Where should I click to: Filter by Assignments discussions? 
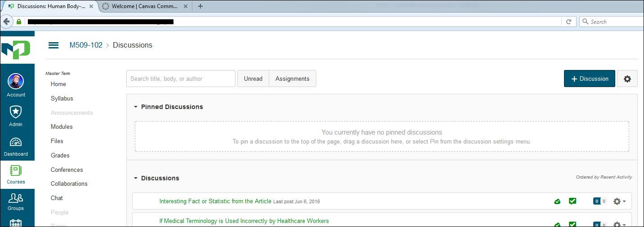tap(293, 79)
